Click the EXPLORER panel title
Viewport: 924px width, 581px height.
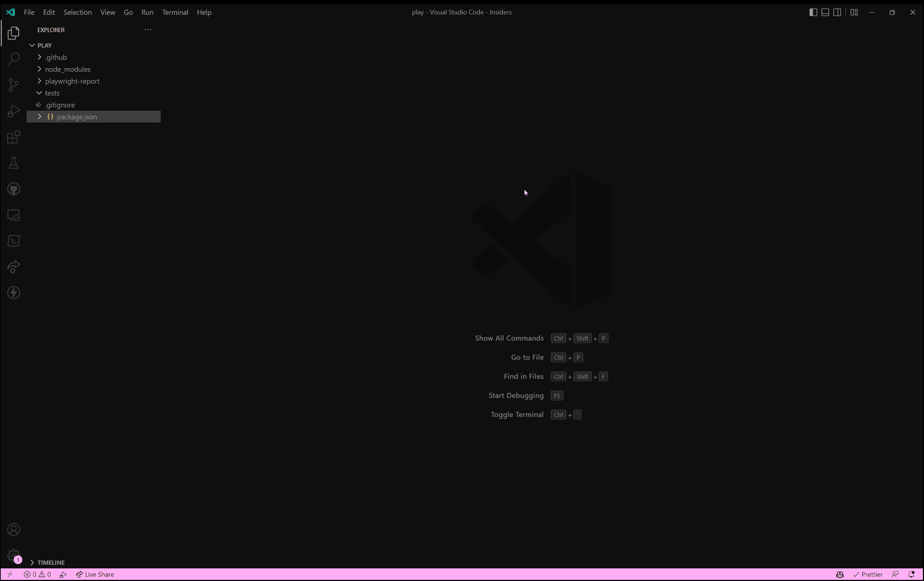pyautogui.click(x=51, y=30)
